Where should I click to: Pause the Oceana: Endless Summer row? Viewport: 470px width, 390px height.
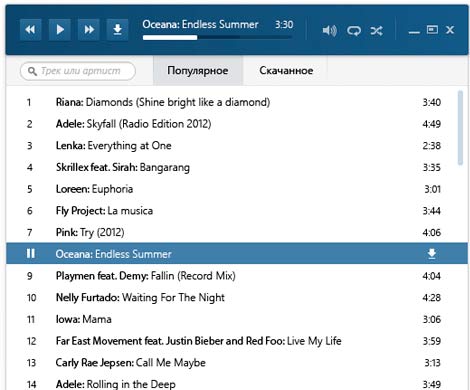(x=31, y=253)
